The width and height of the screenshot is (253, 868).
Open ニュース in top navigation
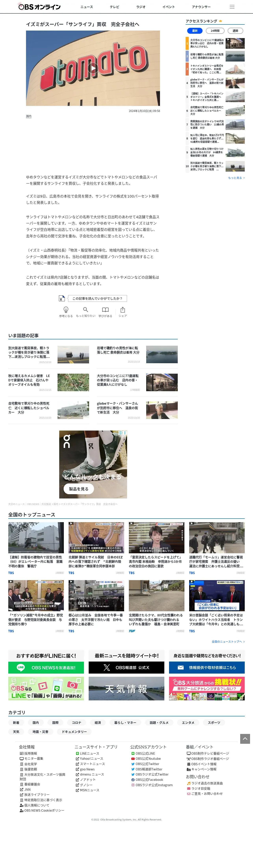[87, 7]
